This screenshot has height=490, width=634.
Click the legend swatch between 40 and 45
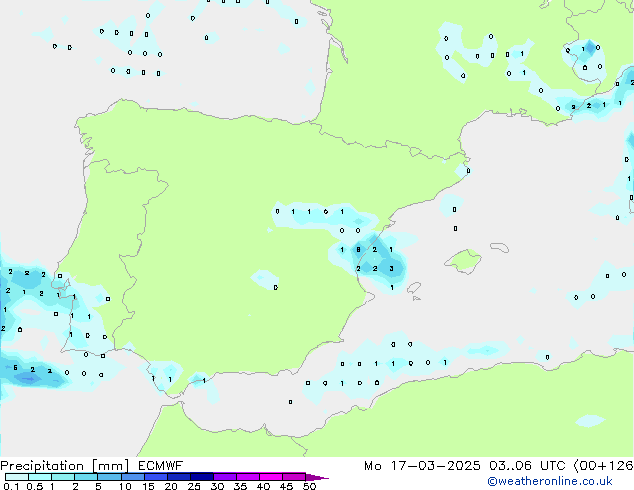coord(271,477)
